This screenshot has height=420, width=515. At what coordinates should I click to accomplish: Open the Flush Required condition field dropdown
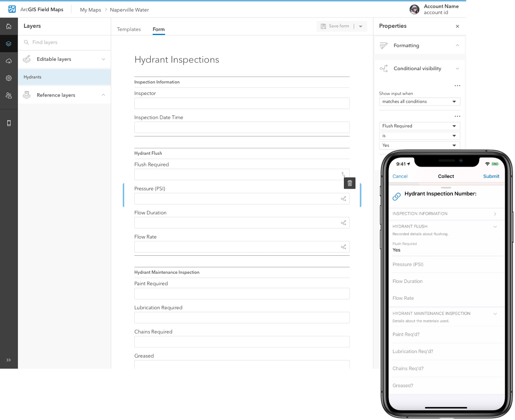(420, 126)
